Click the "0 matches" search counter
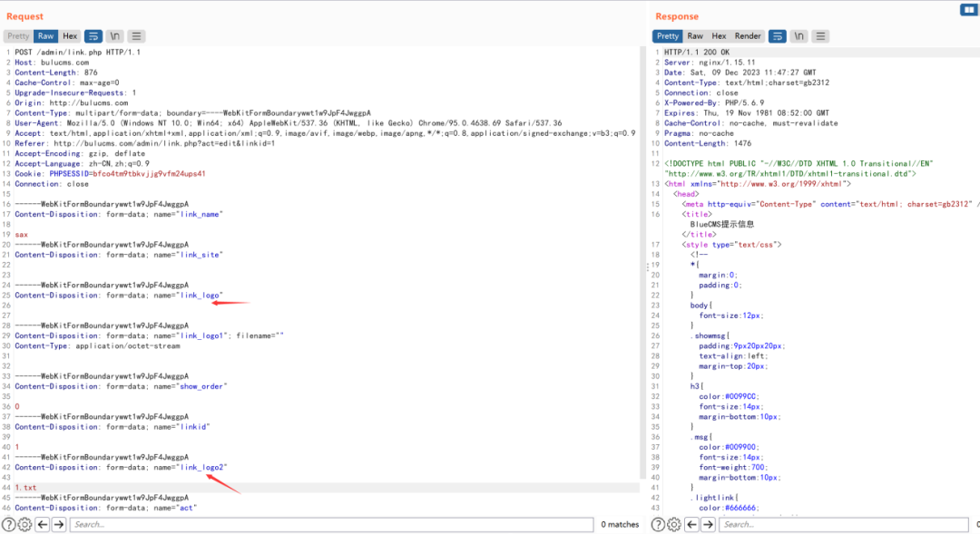Viewport: 980px width, 534px height. pyautogui.click(x=620, y=525)
